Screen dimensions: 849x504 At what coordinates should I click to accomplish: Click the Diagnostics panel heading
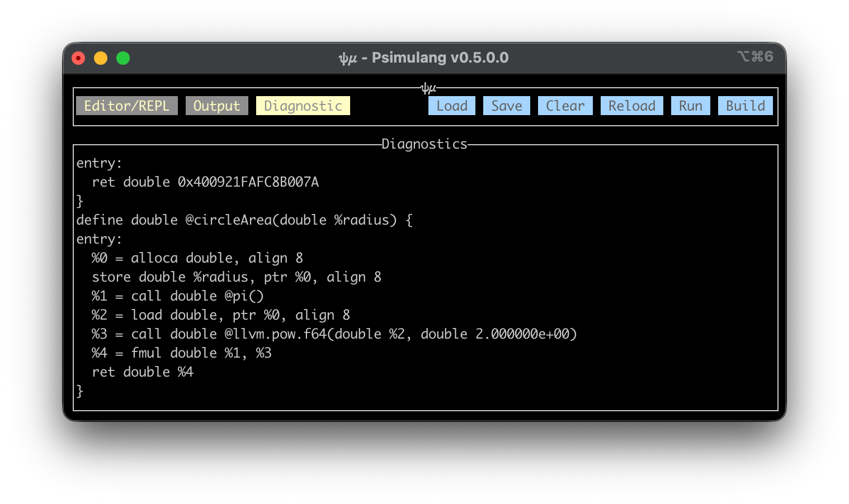pyautogui.click(x=424, y=144)
